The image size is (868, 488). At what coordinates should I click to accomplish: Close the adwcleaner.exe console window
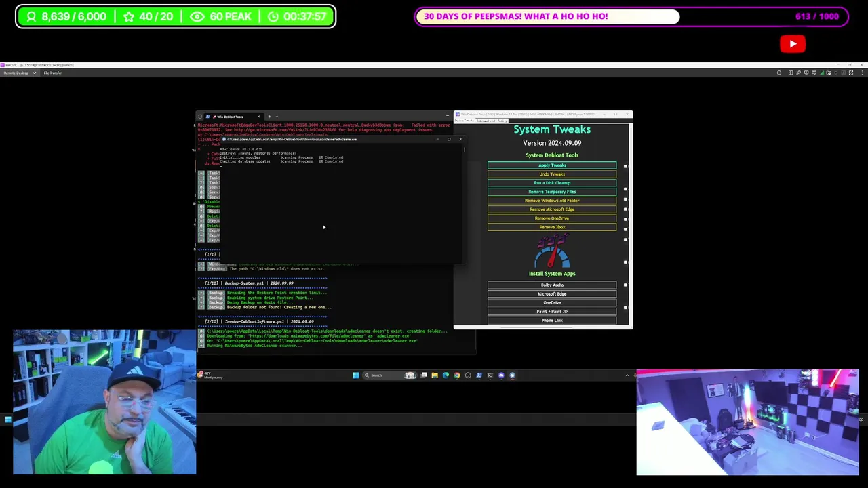point(460,139)
